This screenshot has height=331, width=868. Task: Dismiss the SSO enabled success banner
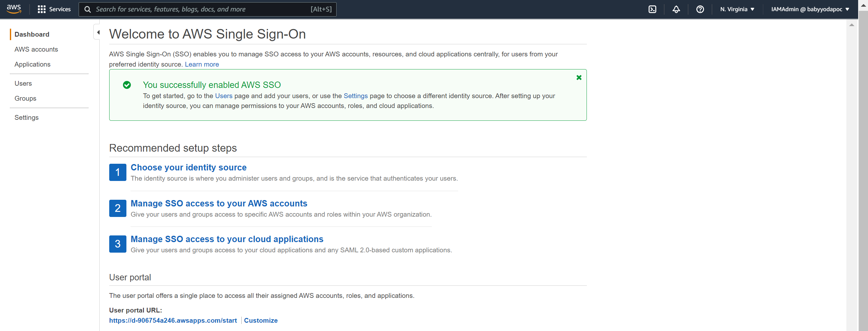tap(579, 77)
